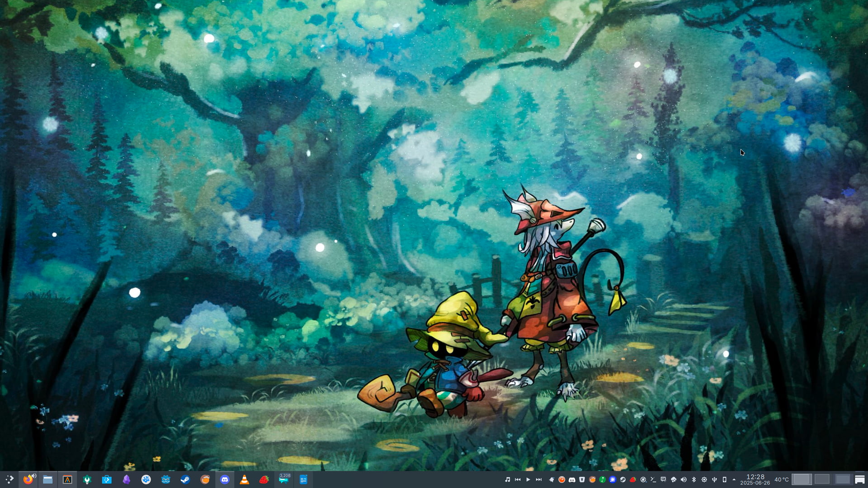Expand hidden system tray icons arrow

coord(734,479)
